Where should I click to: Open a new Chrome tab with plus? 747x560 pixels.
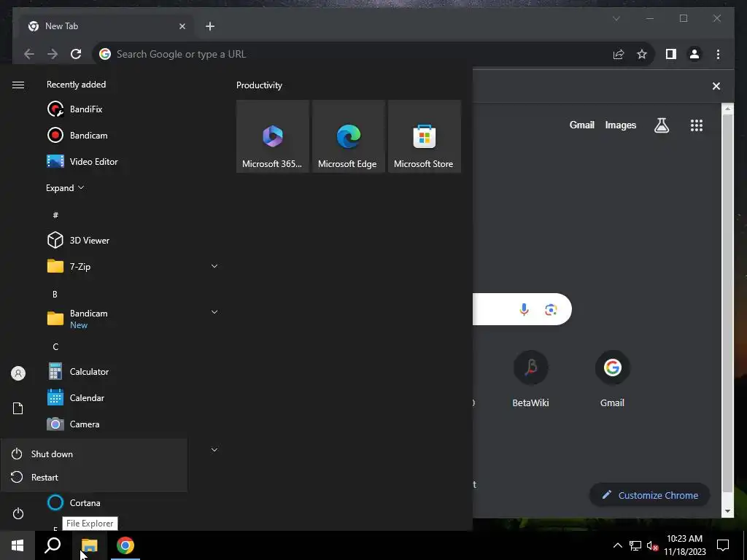209,26
